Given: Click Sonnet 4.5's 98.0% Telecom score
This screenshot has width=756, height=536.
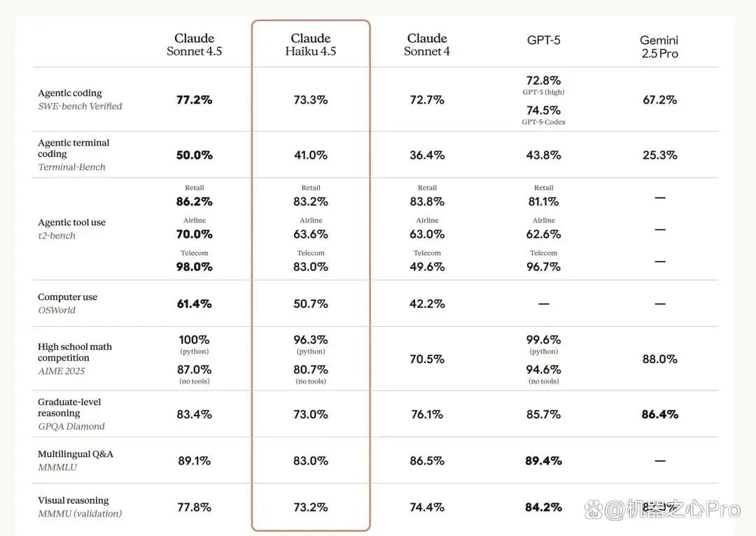Looking at the screenshot, I should coord(195,267).
